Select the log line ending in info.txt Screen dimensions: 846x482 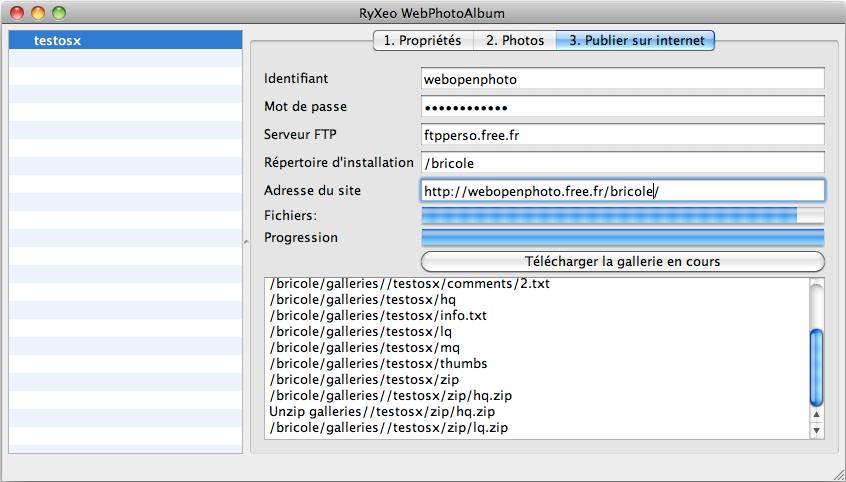click(378, 315)
